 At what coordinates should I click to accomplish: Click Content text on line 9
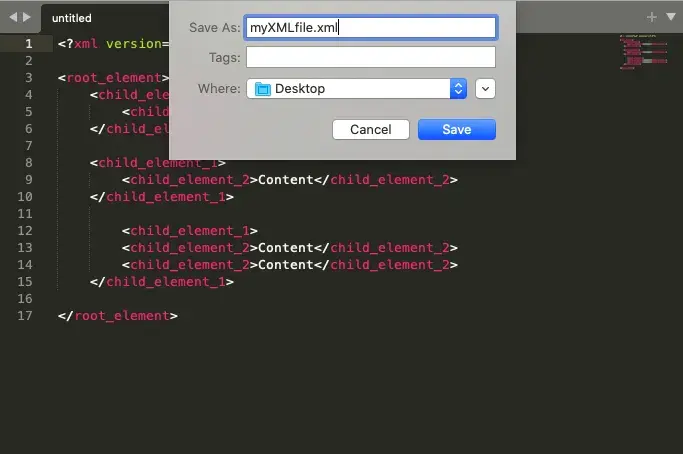click(x=286, y=180)
